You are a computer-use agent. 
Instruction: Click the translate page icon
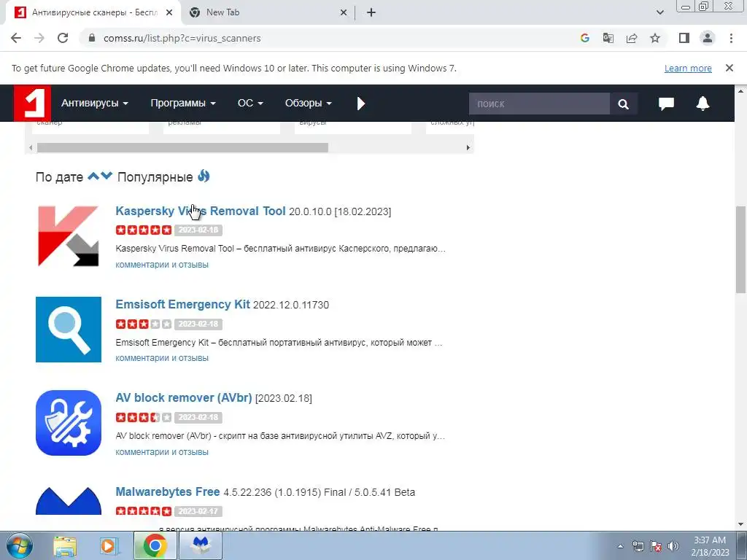coord(608,38)
